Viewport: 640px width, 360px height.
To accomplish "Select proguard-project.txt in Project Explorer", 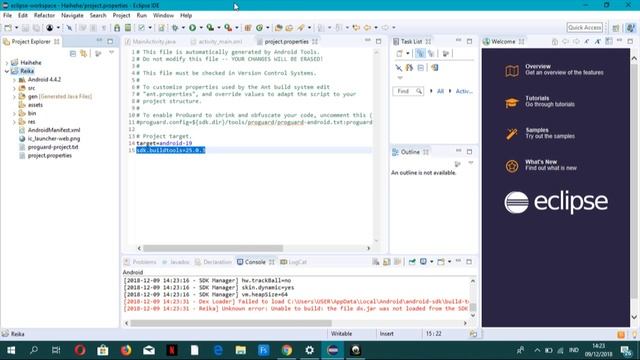I will click(53, 147).
